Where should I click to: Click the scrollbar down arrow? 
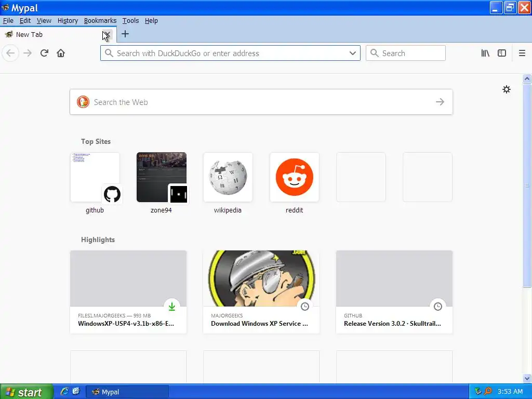527,378
